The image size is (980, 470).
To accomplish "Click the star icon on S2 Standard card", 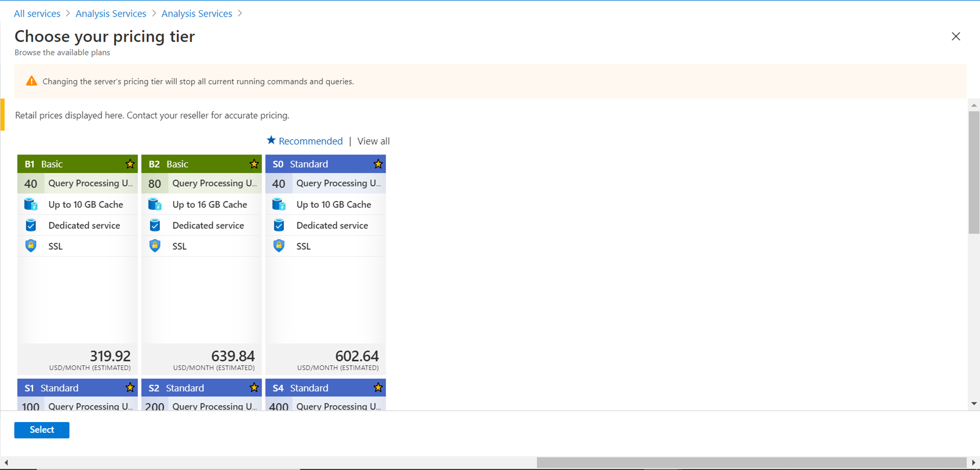I will point(254,388).
